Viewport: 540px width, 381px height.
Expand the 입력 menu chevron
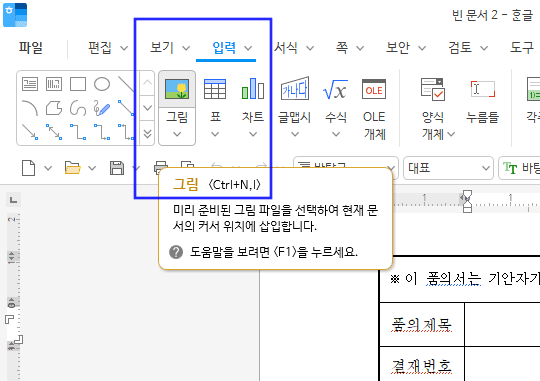point(248,48)
